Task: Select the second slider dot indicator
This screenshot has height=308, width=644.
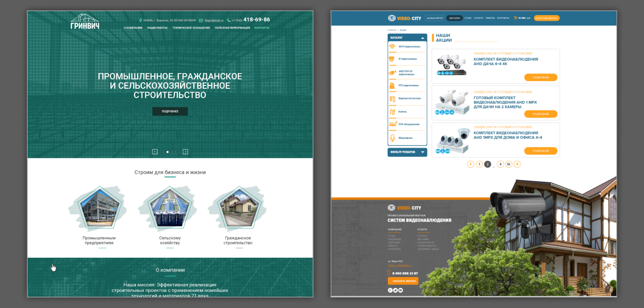Action: click(167, 152)
